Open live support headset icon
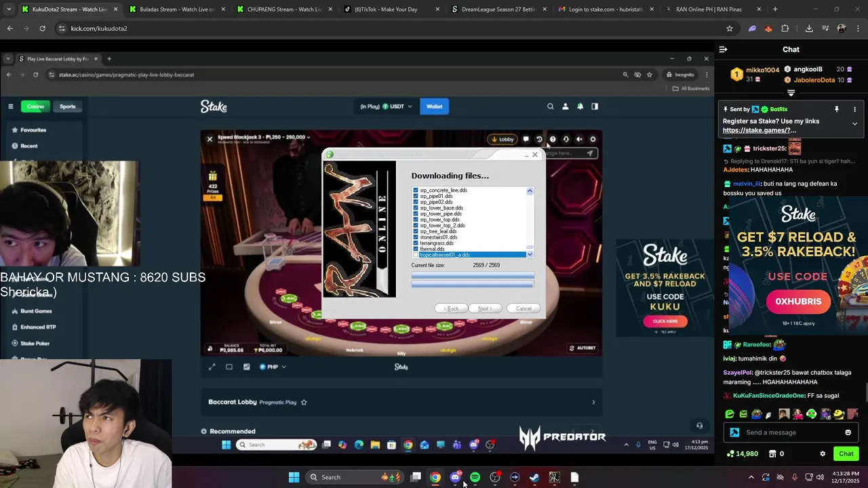This screenshot has height=488, width=868. coord(566,139)
